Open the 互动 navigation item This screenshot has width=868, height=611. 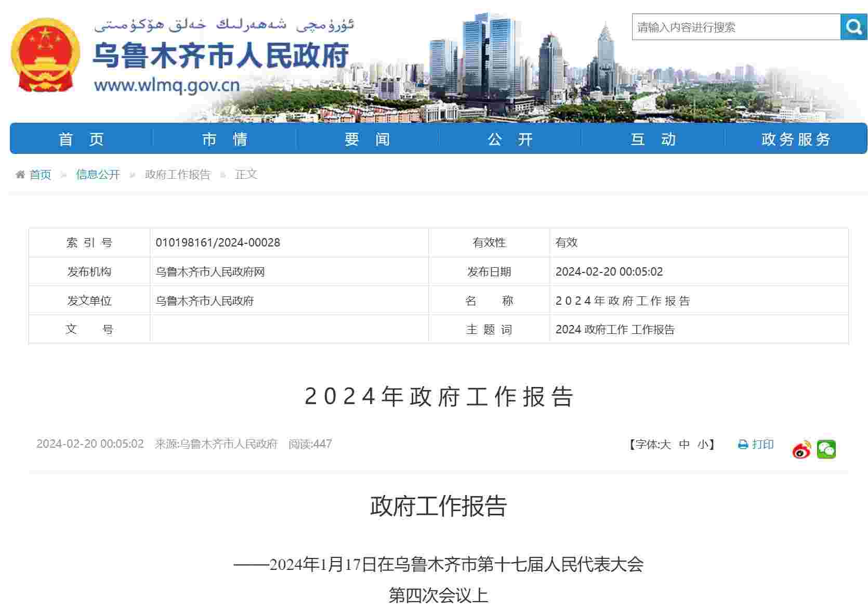click(x=653, y=139)
